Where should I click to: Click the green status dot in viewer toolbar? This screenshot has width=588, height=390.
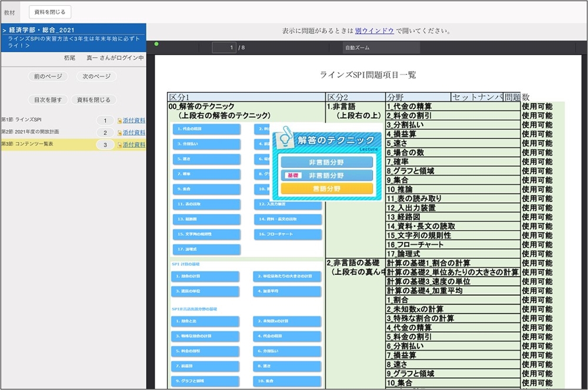pos(156,44)
